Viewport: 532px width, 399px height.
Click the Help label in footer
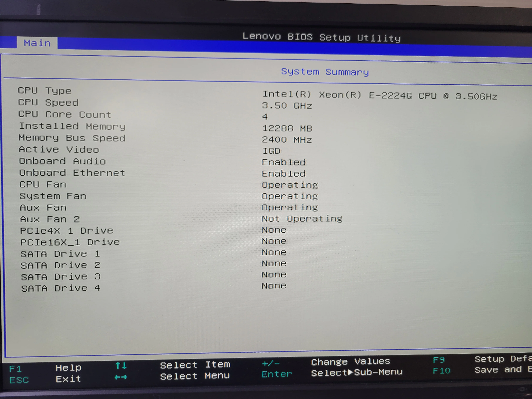click(68, 368)
